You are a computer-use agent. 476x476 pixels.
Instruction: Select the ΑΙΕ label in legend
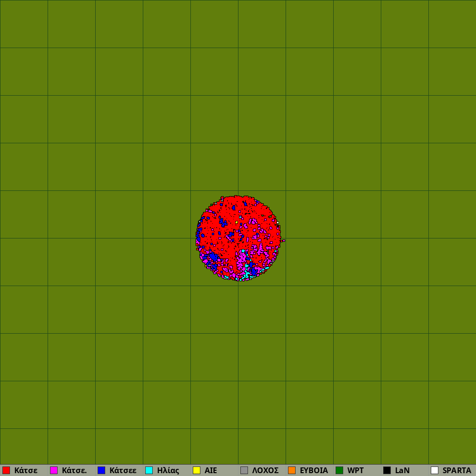[x=211, y=471]
